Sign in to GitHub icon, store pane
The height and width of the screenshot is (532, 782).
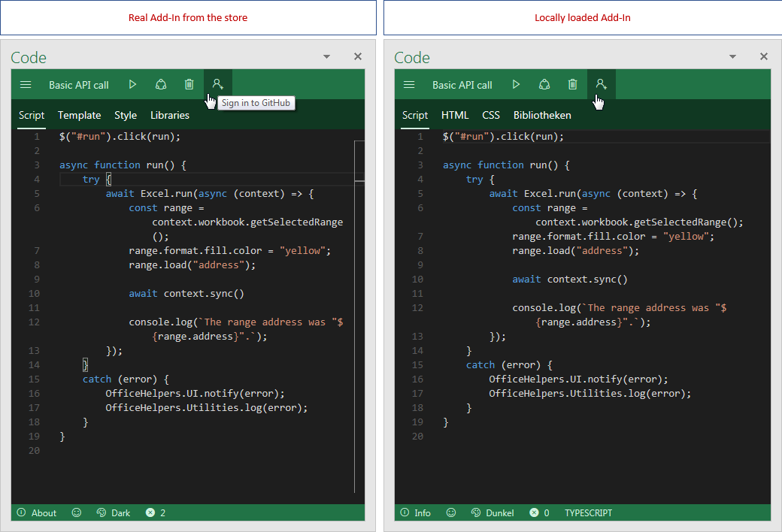(x=217, y=84)
